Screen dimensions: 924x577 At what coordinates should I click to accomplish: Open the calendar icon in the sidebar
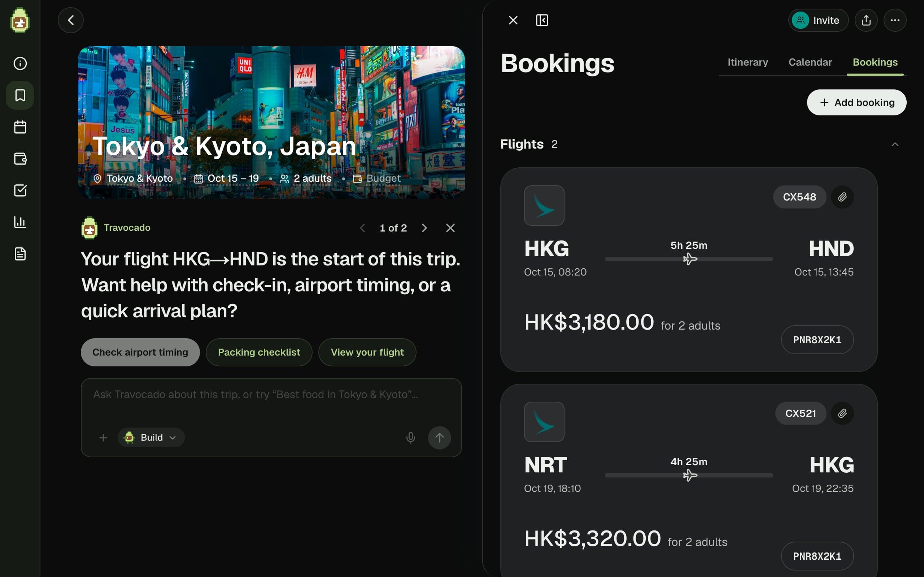(x=20, y=127)
